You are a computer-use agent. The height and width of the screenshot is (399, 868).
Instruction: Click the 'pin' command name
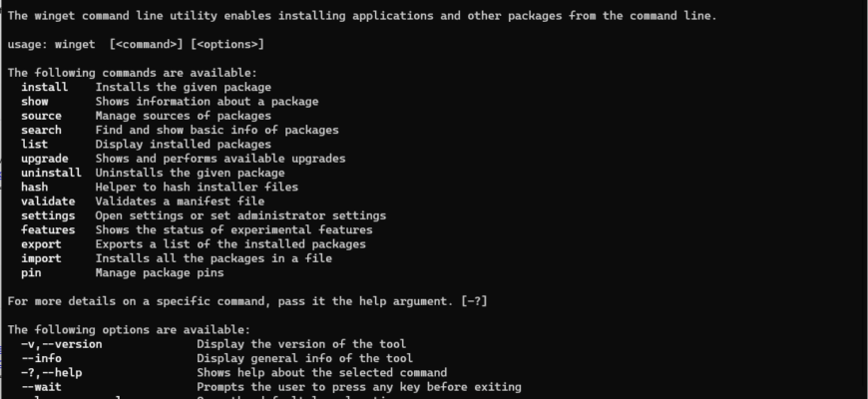[31, 273]
